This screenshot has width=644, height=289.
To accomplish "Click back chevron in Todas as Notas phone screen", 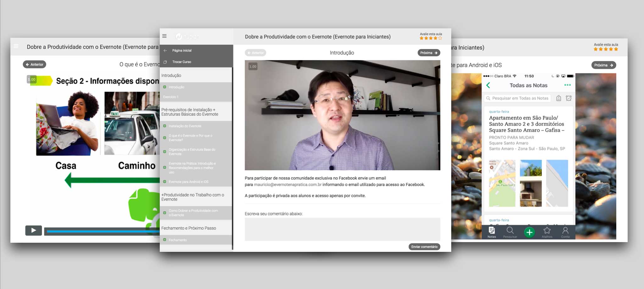I will tap(488, 85).
